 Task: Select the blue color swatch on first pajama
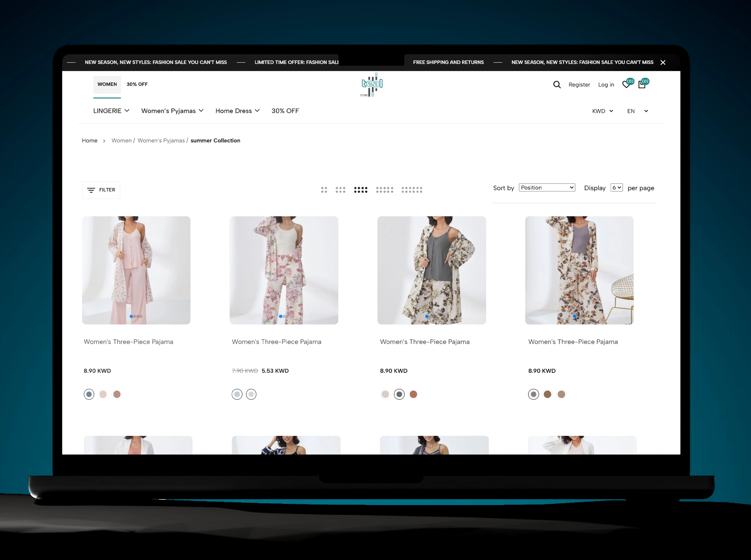[89, 394]
